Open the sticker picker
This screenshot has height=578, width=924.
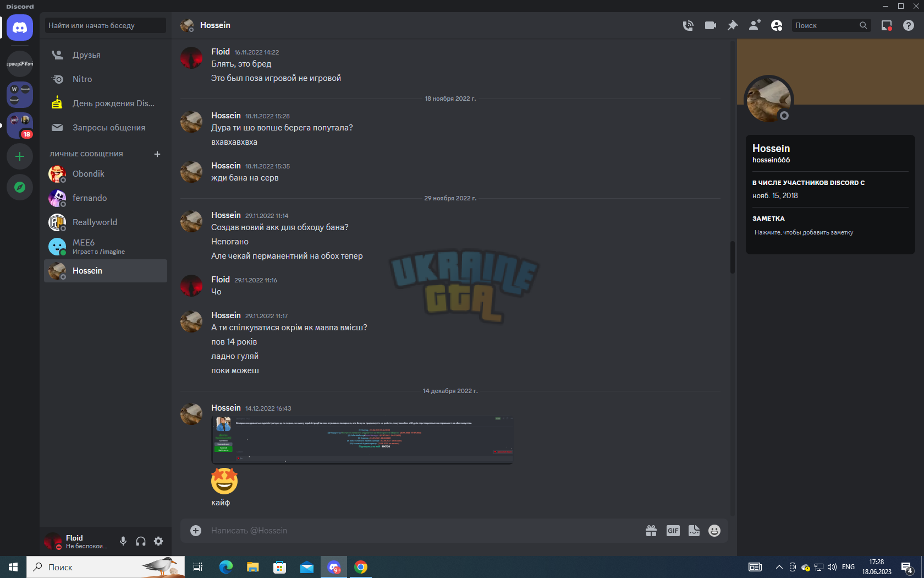(x=694, y=531)
